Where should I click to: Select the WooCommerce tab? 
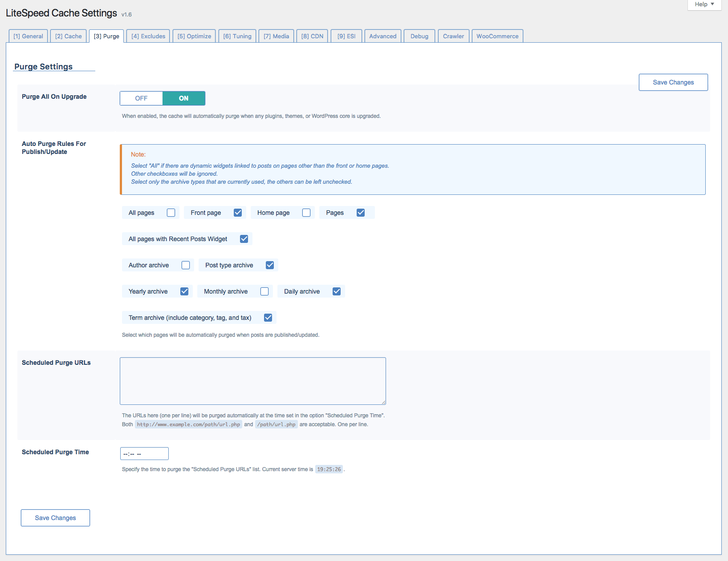(497, 36)
